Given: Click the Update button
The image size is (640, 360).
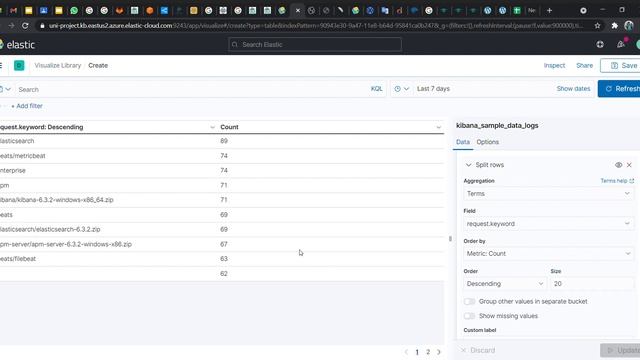Looking at the screenshot, I should click(x=620, y=350).
